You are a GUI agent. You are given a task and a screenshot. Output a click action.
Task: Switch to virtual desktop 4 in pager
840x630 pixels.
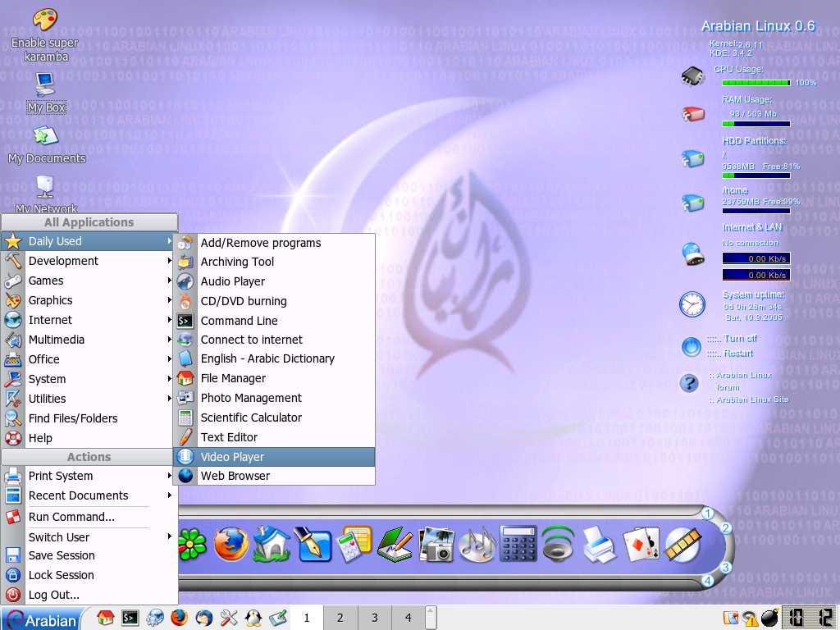point(409,618)
